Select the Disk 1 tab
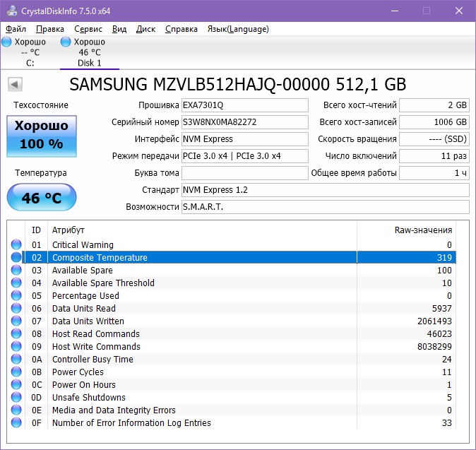This screenshot has width=476, height=450. point(90,52)
